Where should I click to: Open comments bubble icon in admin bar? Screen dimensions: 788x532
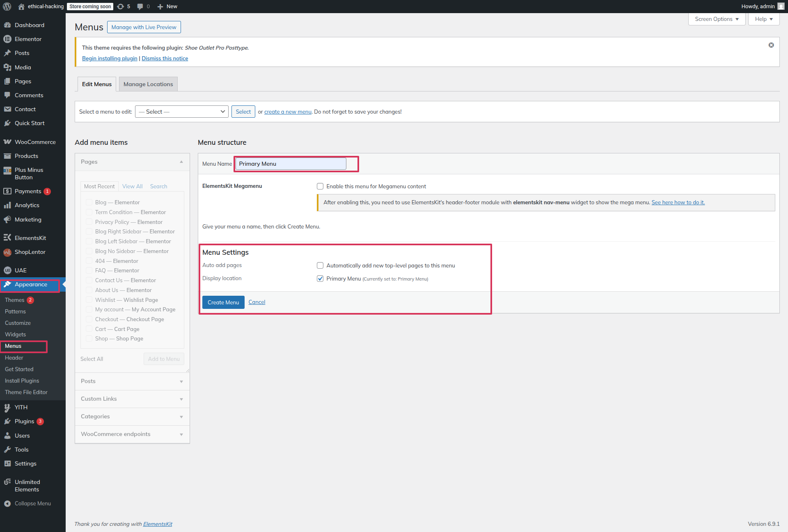click(x=140, y=7)
